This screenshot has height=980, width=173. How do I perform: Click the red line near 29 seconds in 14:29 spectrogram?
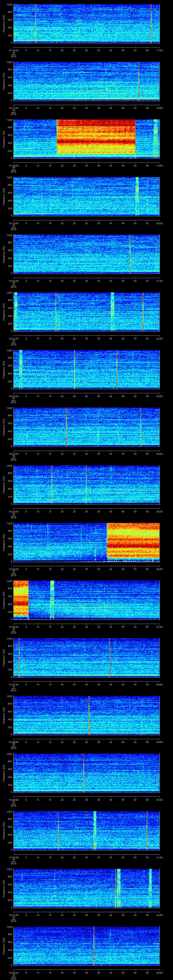point(84,773)
